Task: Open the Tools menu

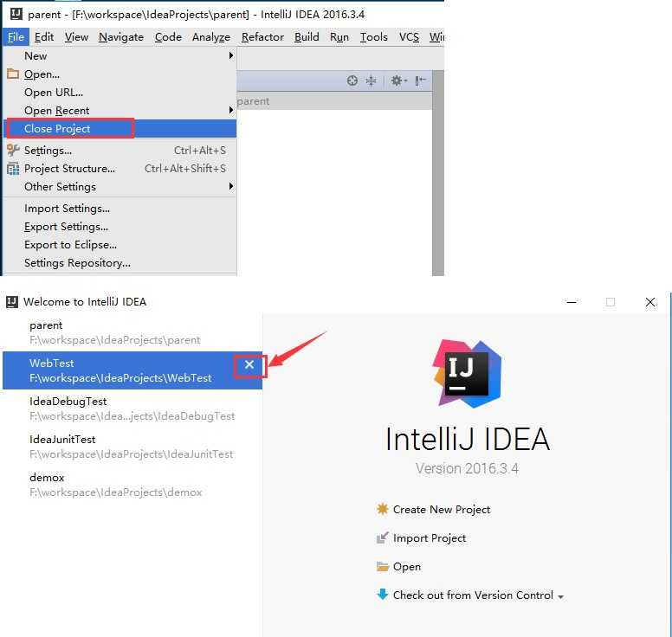Action: [x=374, y=37]
